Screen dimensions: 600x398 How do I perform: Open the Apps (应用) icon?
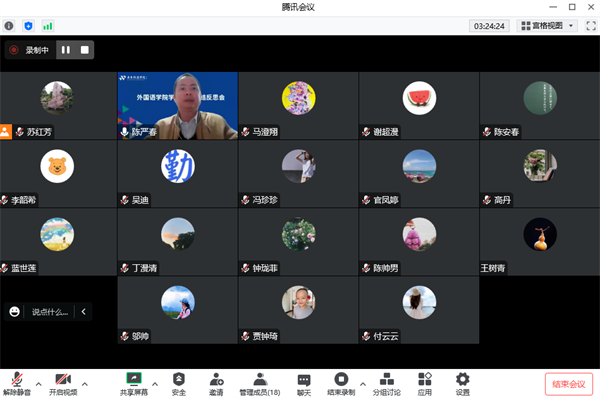coord(425,384)
